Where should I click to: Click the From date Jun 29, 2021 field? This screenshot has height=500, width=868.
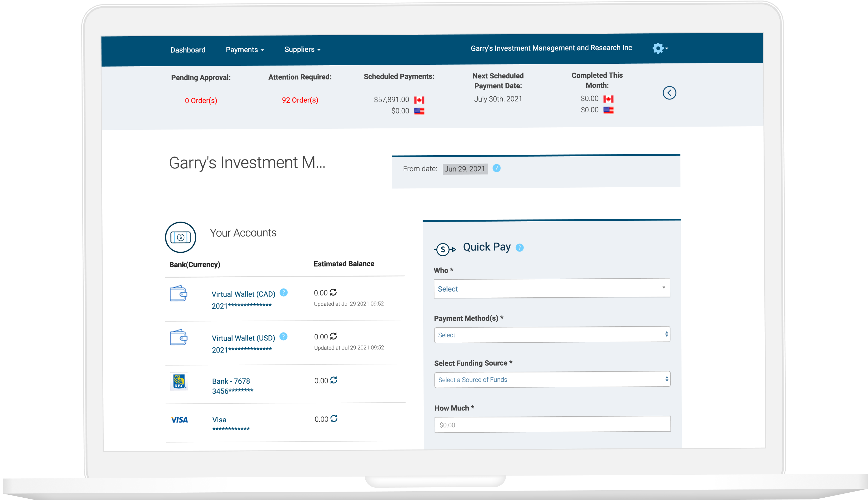point(465,169)
